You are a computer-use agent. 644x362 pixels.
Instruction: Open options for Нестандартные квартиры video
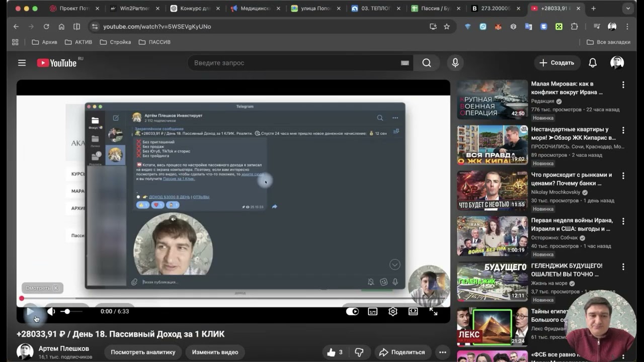coord(623,130)
